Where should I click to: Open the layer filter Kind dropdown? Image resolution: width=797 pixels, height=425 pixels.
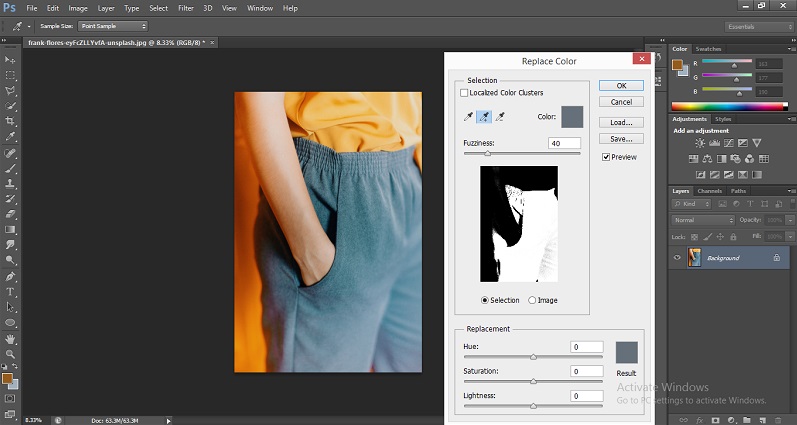click(691, 204)
